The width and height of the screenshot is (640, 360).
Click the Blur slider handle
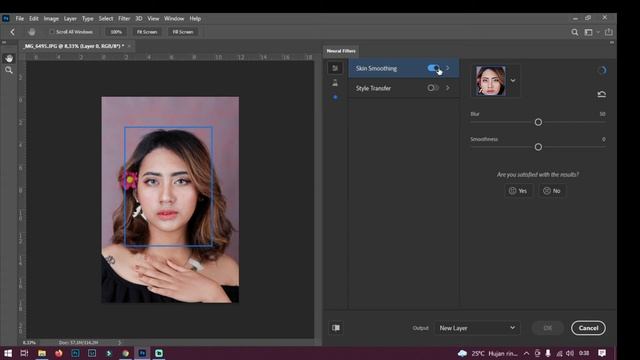click(x=538, y=122)
